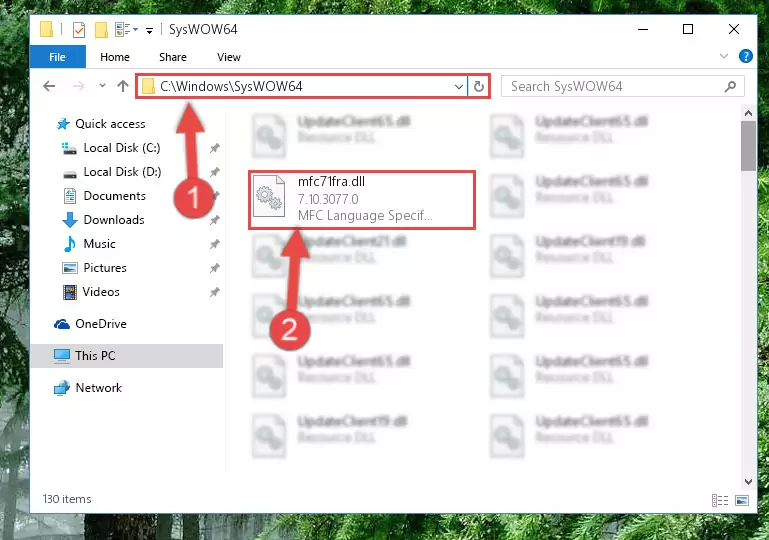Open the blue Help question mark icon
The height and width of the screenshot is (540, 769).
[x=745, y=56]
